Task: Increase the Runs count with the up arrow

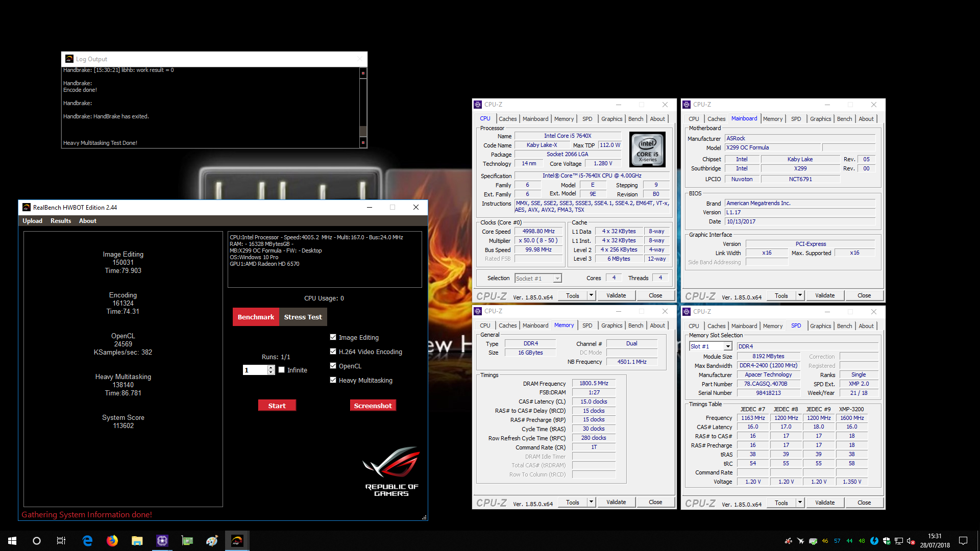Action: (x=271, y=367)
